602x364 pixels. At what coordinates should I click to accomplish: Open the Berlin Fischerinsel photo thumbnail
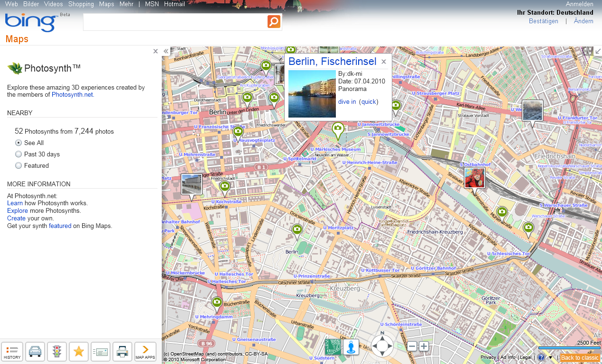tap(312, 93)
